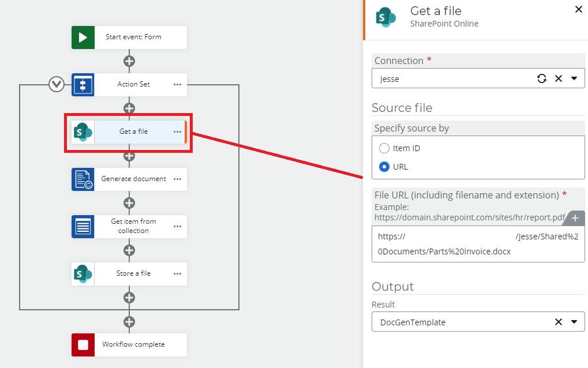Open the Result dropdown
Image resolution: width=588 pixels, height=368 pixels.
575,322
